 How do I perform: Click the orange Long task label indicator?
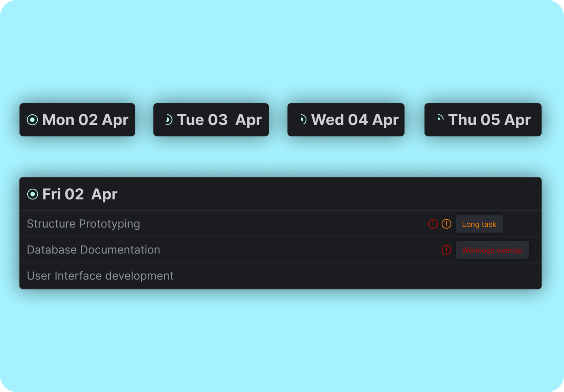point(479,223)
